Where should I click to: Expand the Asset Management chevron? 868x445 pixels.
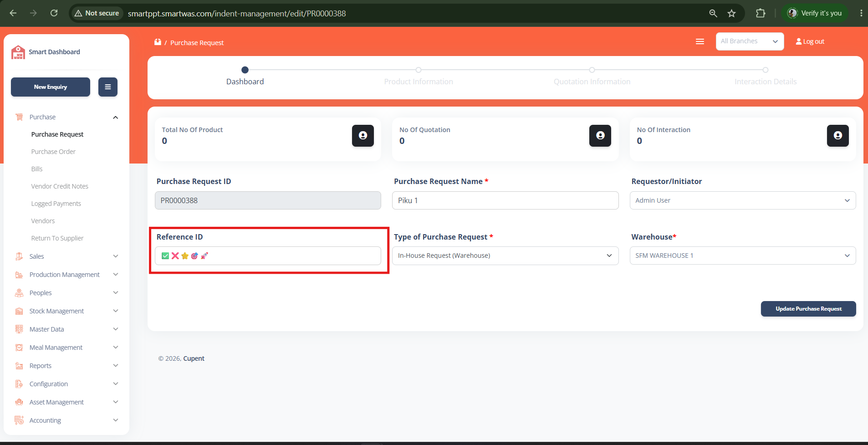(116, 402)
